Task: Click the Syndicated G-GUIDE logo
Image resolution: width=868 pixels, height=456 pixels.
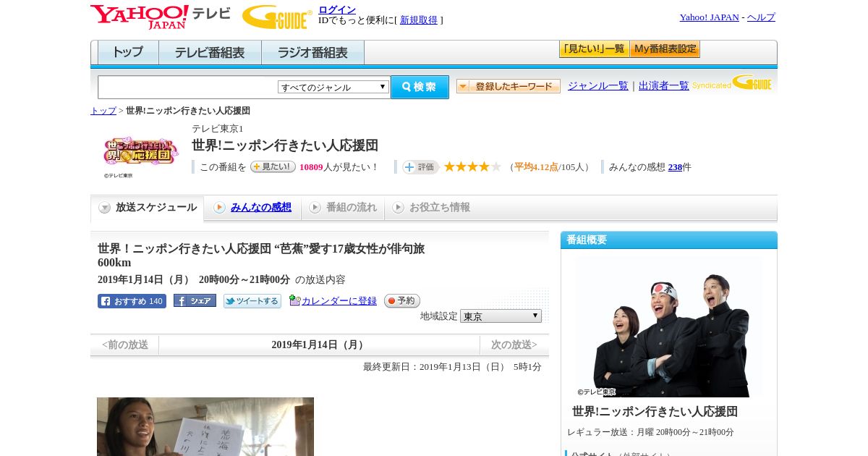Action: (x=732, y=83)
